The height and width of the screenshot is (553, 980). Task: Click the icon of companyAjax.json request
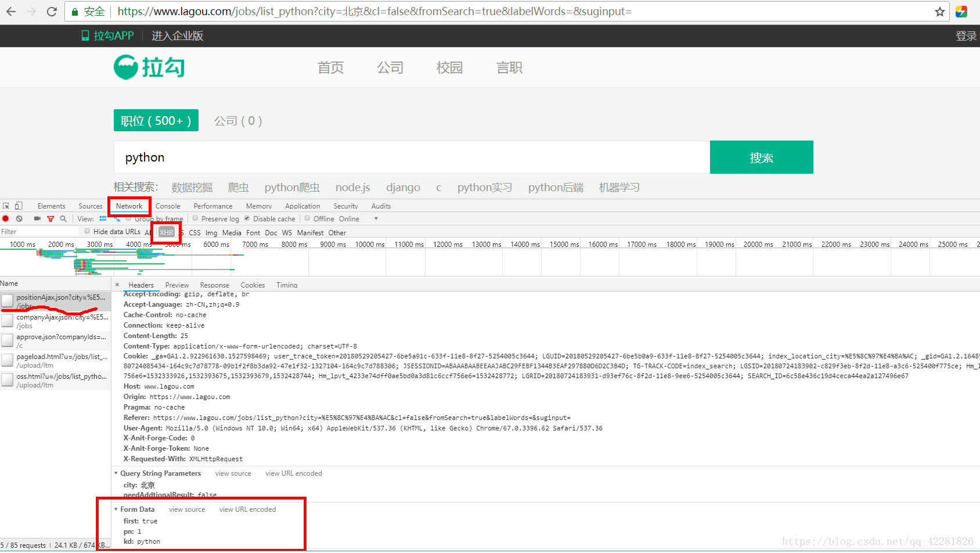point(8,321)
